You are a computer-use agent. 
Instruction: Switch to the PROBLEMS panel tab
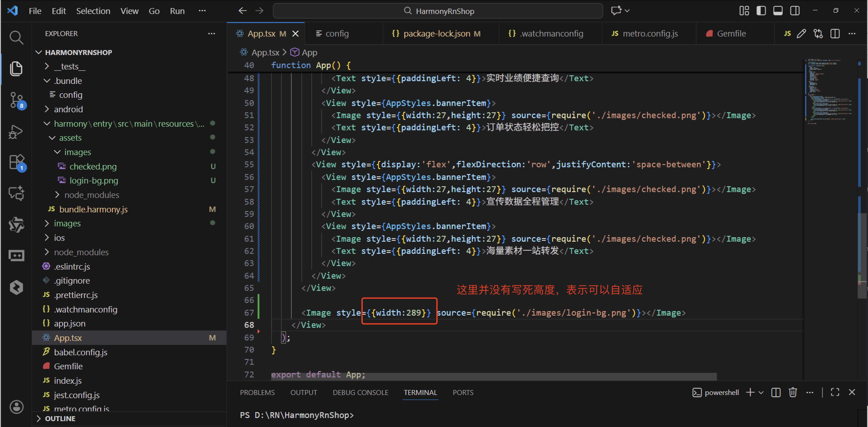point(257,393)
